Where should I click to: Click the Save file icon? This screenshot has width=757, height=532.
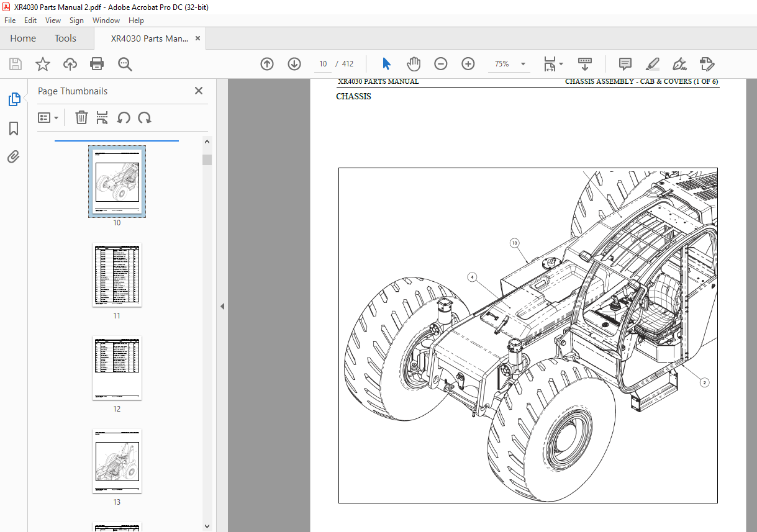[x=16, y=64]
